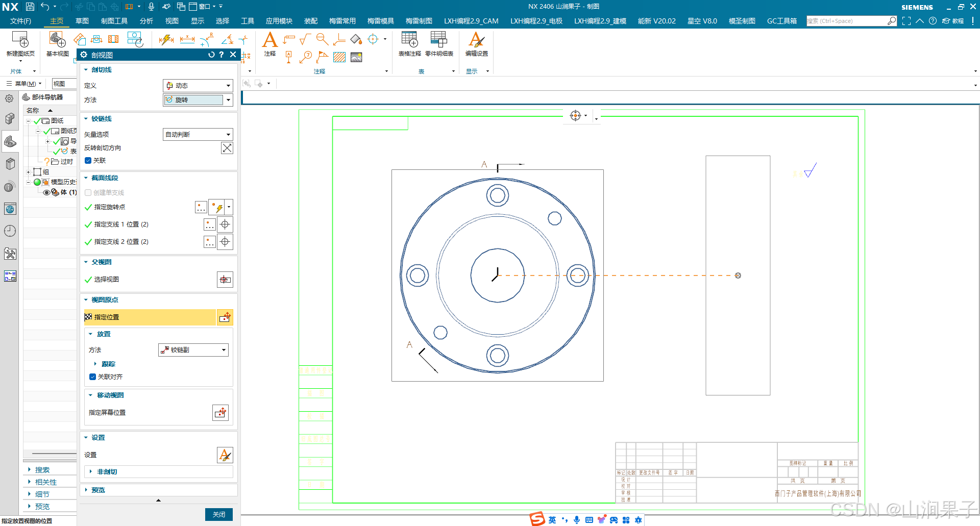Expand the 非剖切 section
The height and width of the screenshot is (526, 980).
(91, 472)
